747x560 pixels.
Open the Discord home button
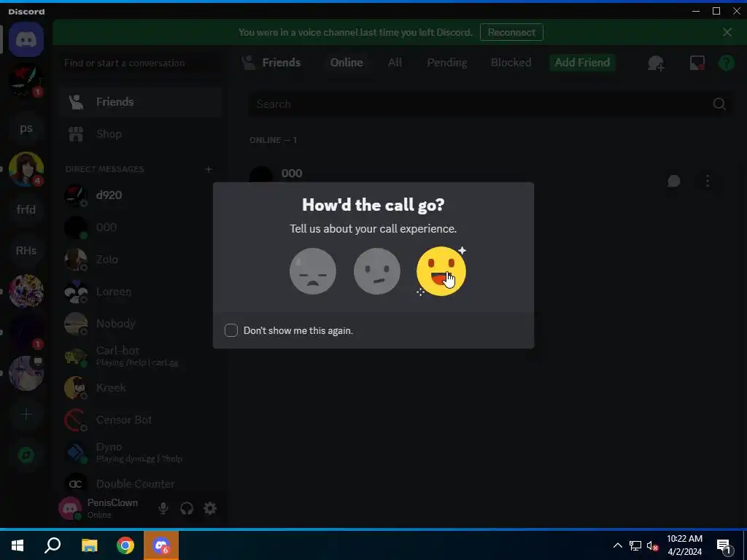(x=26, y=39)
